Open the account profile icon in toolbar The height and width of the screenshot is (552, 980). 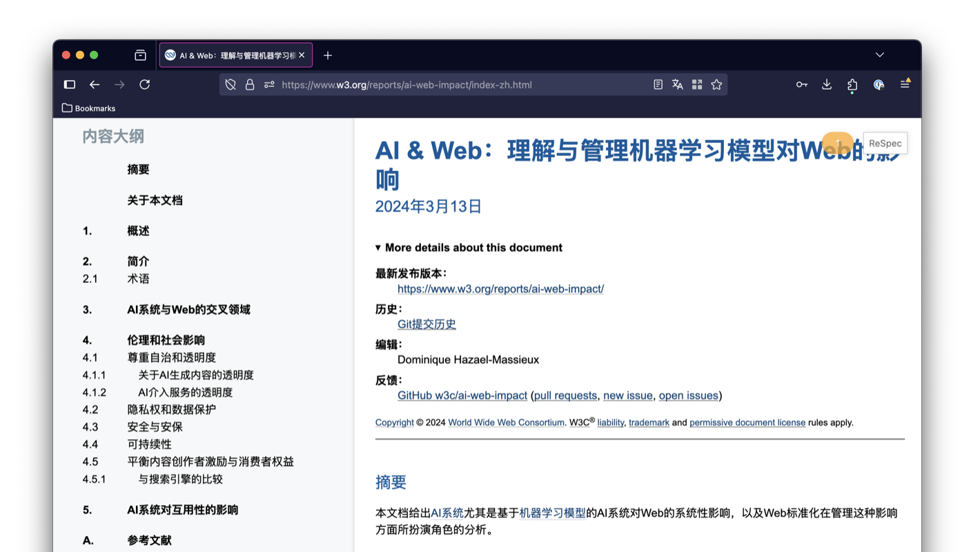point(878,84)
